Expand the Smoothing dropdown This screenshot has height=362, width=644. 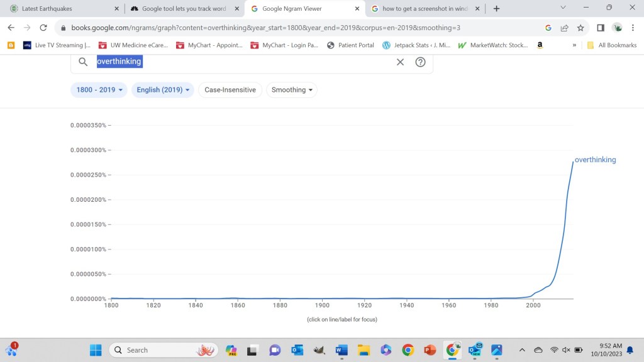tap(292, 90)
